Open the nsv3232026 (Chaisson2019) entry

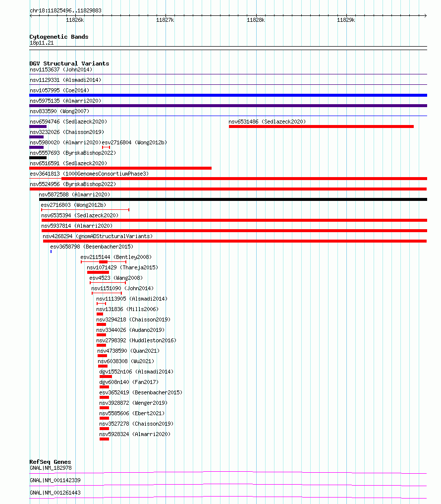(67, 132)
